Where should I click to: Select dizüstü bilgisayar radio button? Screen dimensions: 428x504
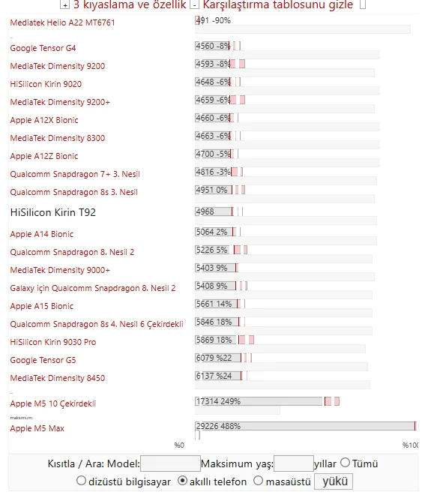[81, 481]
